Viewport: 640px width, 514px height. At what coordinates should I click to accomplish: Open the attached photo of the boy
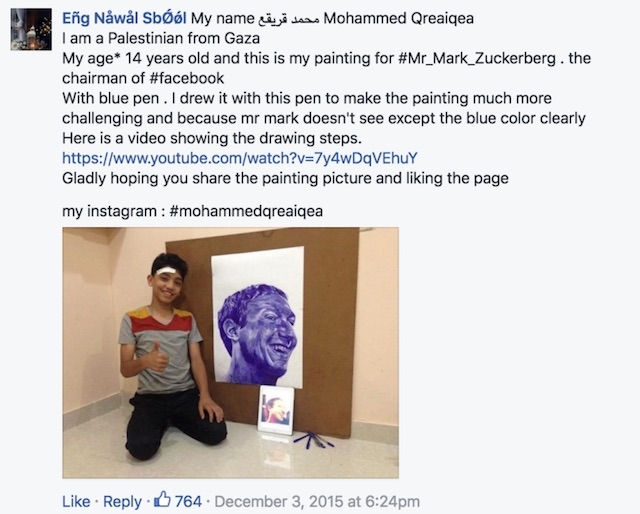point(230,353)
